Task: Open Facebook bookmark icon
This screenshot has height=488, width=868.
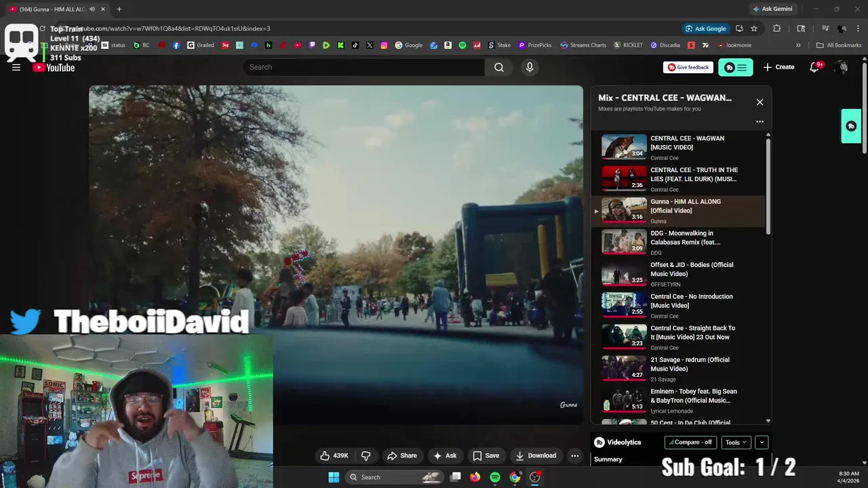Action: [x=176, y=45]
